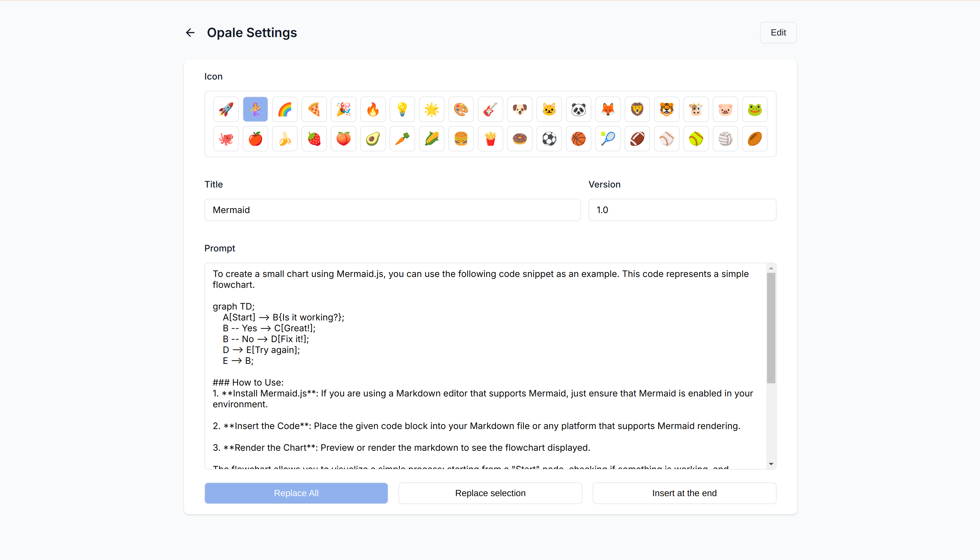980x560 pixels.
Task: Pick the hamburger emoji icon
Action: pyautogui.click(x=461, y=139)
